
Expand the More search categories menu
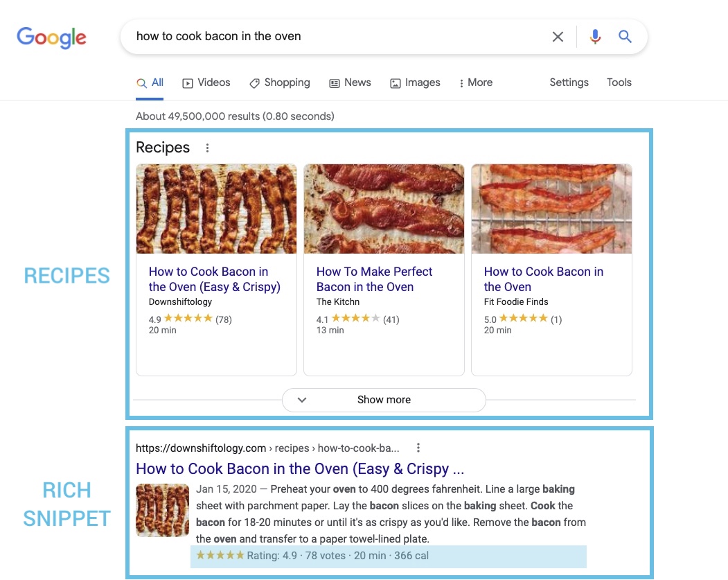tap(475, 82)
